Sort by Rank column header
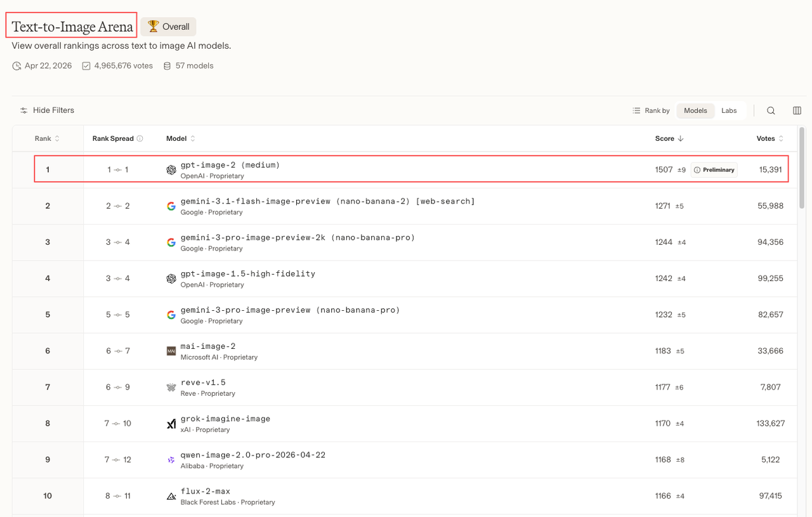The image size is (812, 517). [47, 138]
